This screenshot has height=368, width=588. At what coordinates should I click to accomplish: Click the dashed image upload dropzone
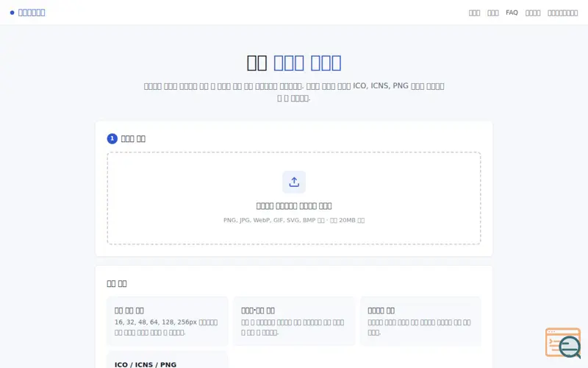294,198
